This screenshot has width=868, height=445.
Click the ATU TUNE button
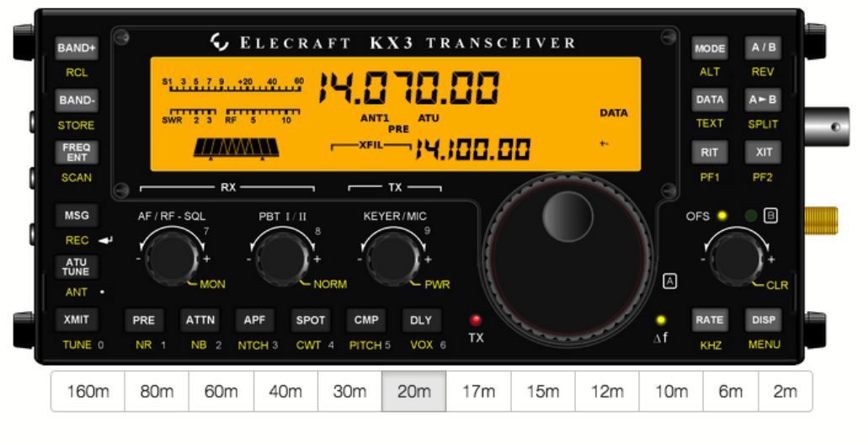(x=77, y=267)
